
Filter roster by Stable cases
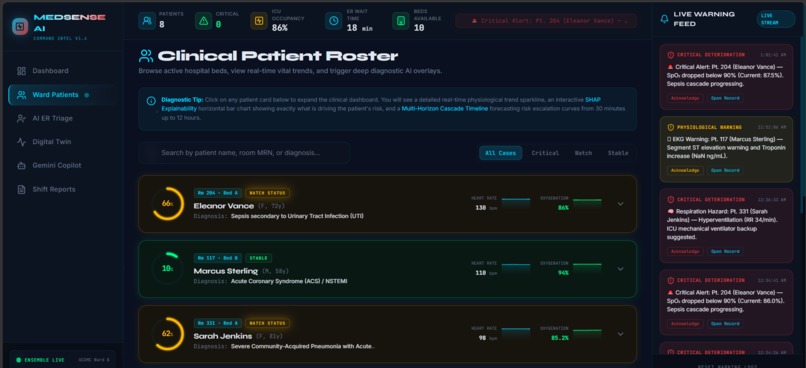click(618, 153)
